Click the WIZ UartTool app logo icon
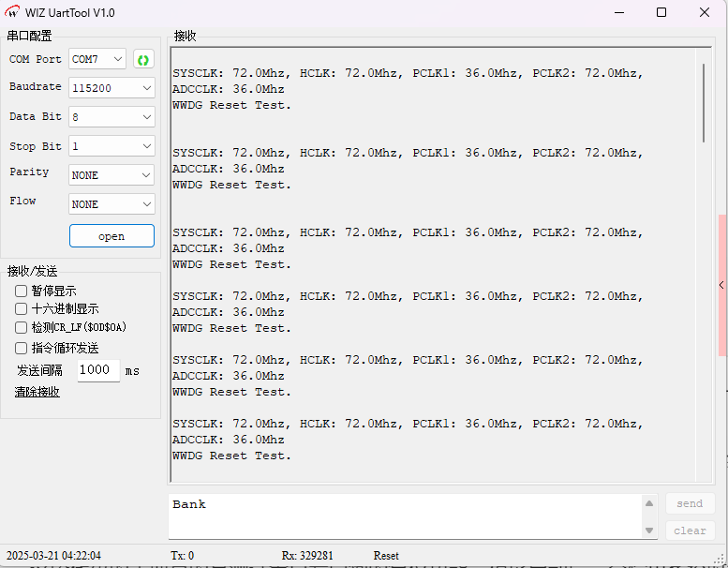This screenshot has width=728, height=568. click(x=13, y=12)
